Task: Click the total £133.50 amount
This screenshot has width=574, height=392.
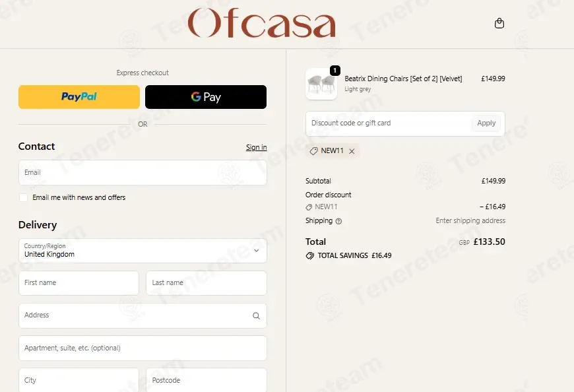Action: point(489,242)
